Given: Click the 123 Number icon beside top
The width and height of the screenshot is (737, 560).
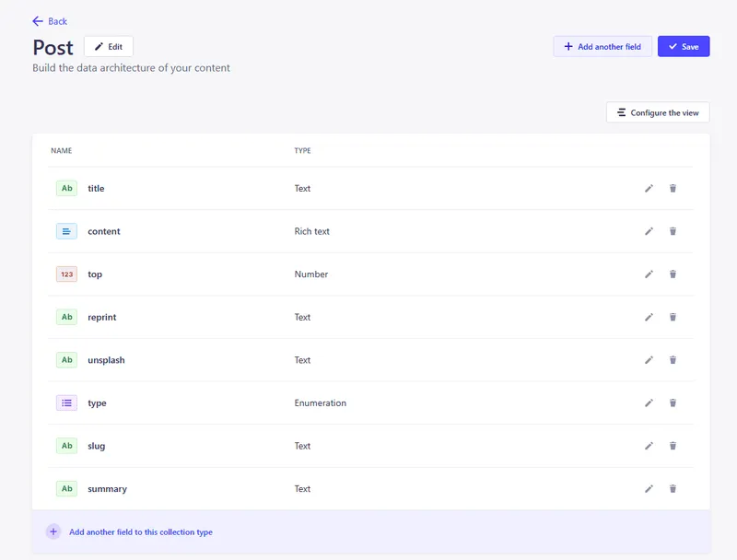Looking at the screenshot, I should pos(66,274).
